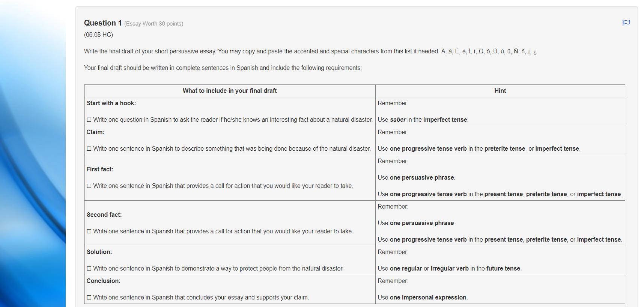Viewport: 644px width, 307px height.
Task: Check the hook question requirement box
Action: 89,120
